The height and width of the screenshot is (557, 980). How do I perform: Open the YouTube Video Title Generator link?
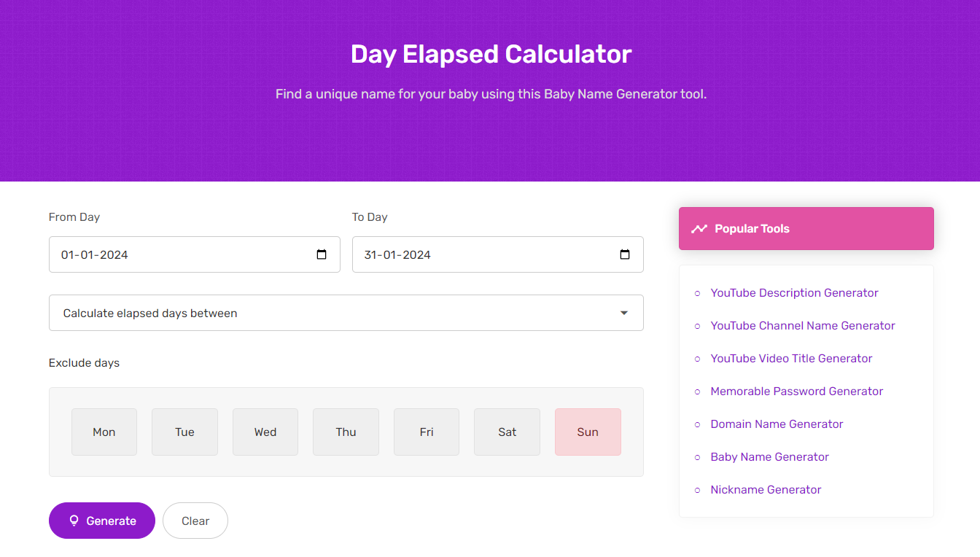[791, 359]
